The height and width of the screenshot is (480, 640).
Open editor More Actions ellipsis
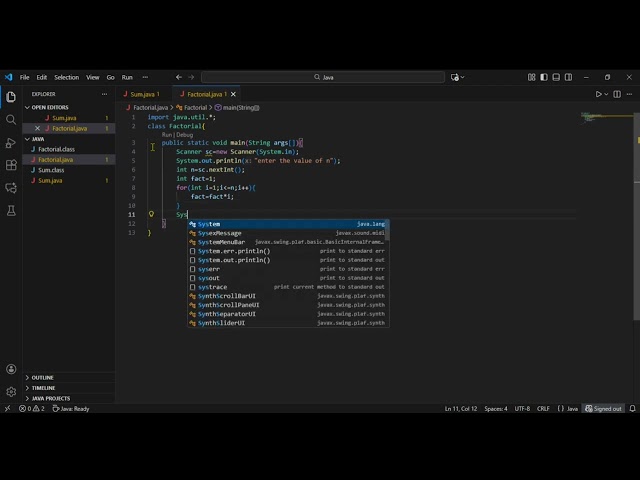pos(629,94)
